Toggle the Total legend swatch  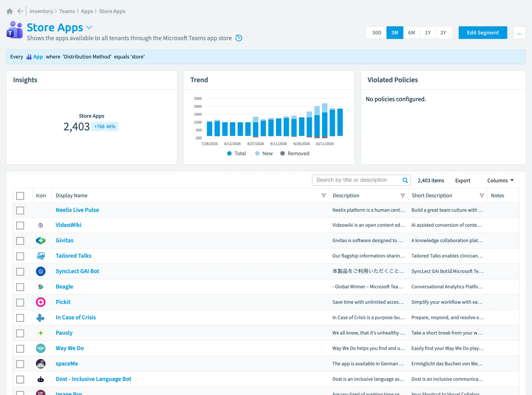[x=229, y=153]
